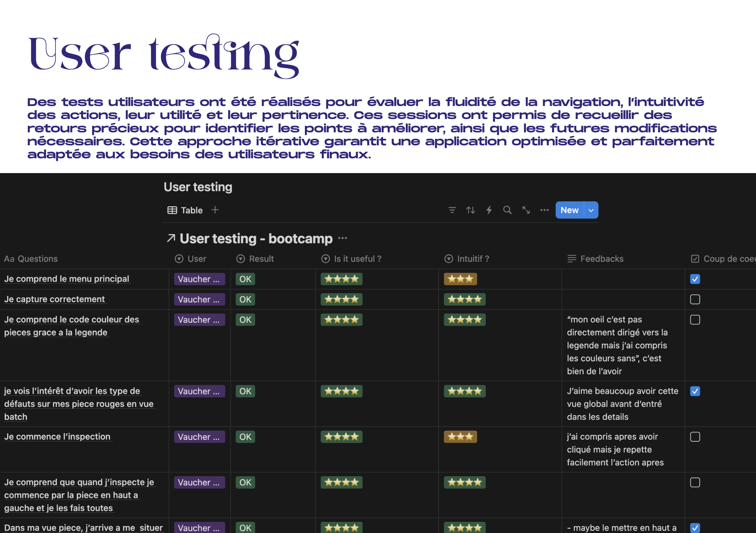
Task: Open the page Je commence l'inspection
Action: (x=57, y=437)
